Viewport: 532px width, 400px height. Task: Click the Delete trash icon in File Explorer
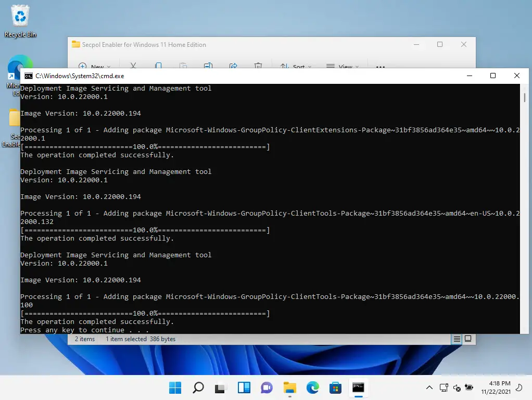tap(258, 65)
